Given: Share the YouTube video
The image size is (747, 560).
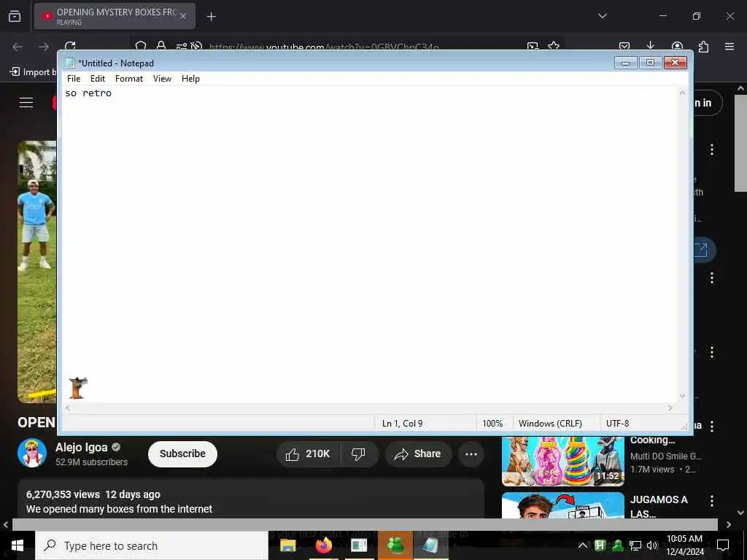Looking at the screenshot, I should point(417,454).
